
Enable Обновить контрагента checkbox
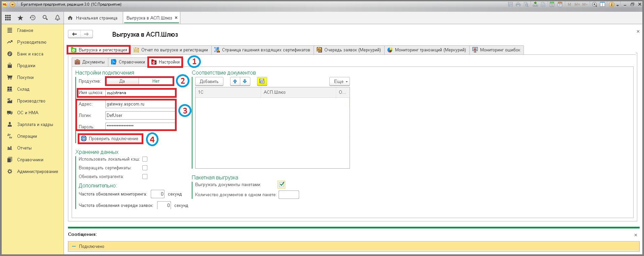[x=145, y=176]
